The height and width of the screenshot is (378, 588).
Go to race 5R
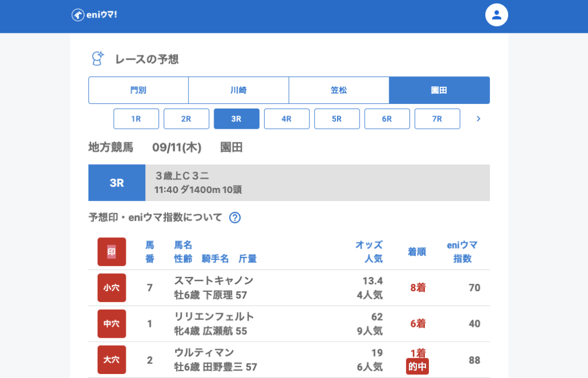click(x=336, y=119)
